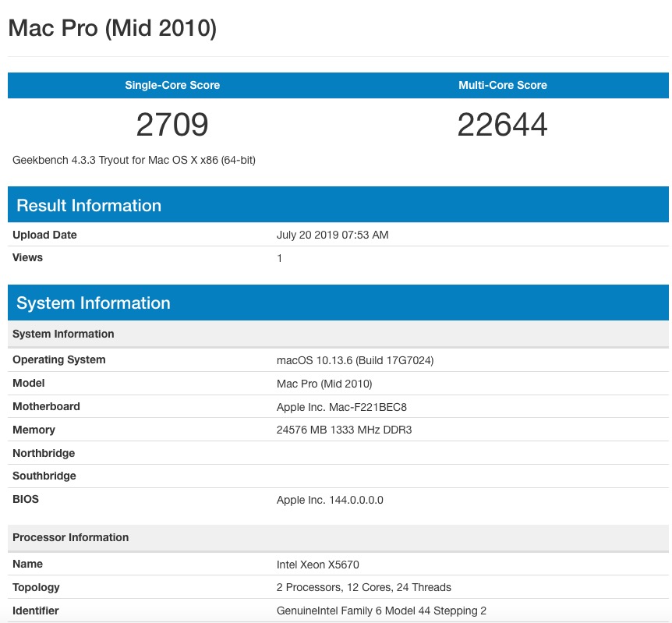Select the Views count value 1
Screen dimensions: 672x623
[279, 258]
